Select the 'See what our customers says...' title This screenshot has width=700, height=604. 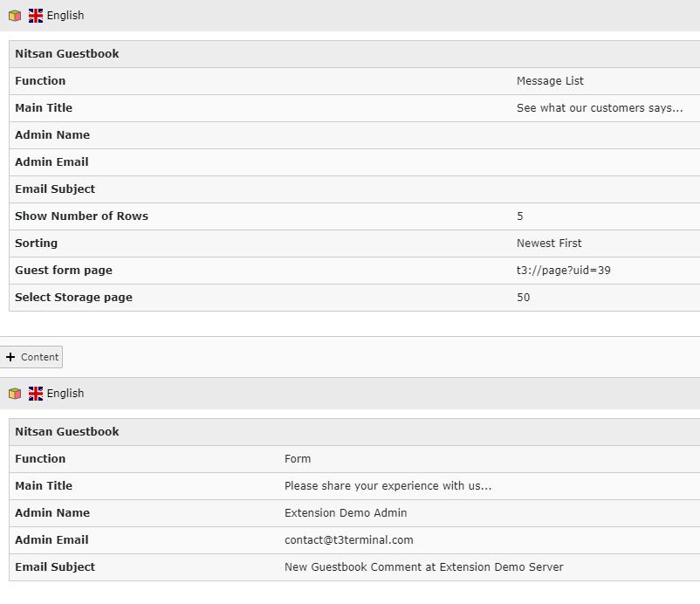click(599, 108)
